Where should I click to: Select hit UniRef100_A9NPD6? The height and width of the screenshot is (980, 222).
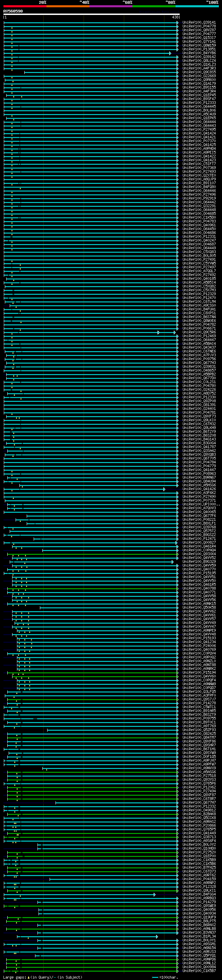[199, 959]
